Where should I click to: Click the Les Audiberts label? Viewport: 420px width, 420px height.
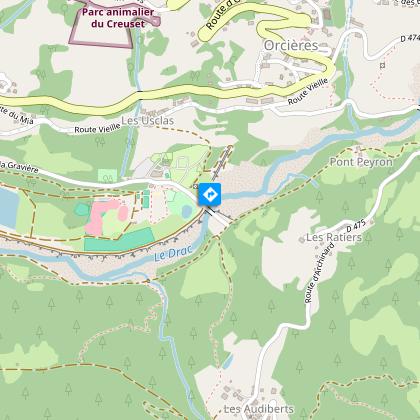(x=259, y=409)
